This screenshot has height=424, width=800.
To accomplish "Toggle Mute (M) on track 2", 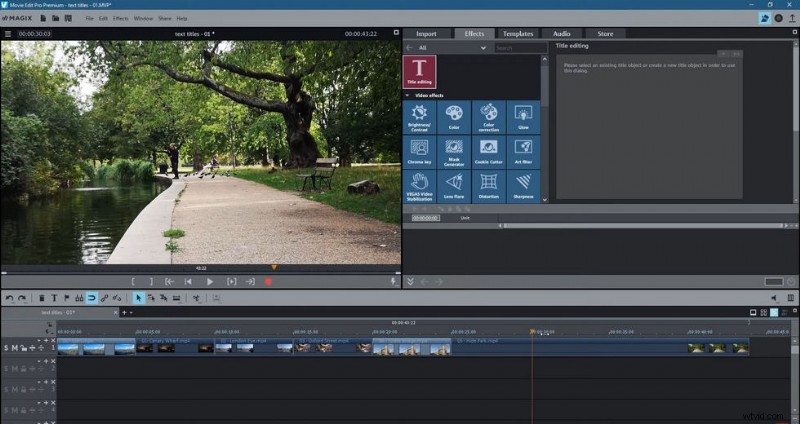I will [15, 368].
